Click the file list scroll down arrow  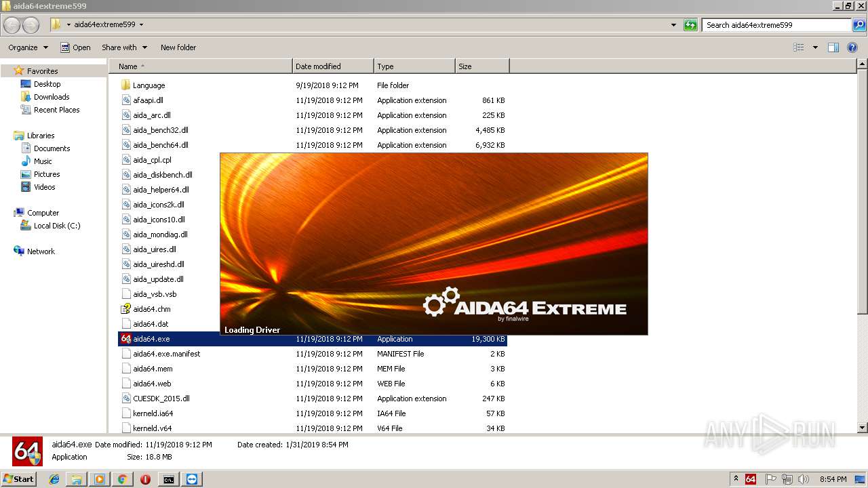point(863,428)
